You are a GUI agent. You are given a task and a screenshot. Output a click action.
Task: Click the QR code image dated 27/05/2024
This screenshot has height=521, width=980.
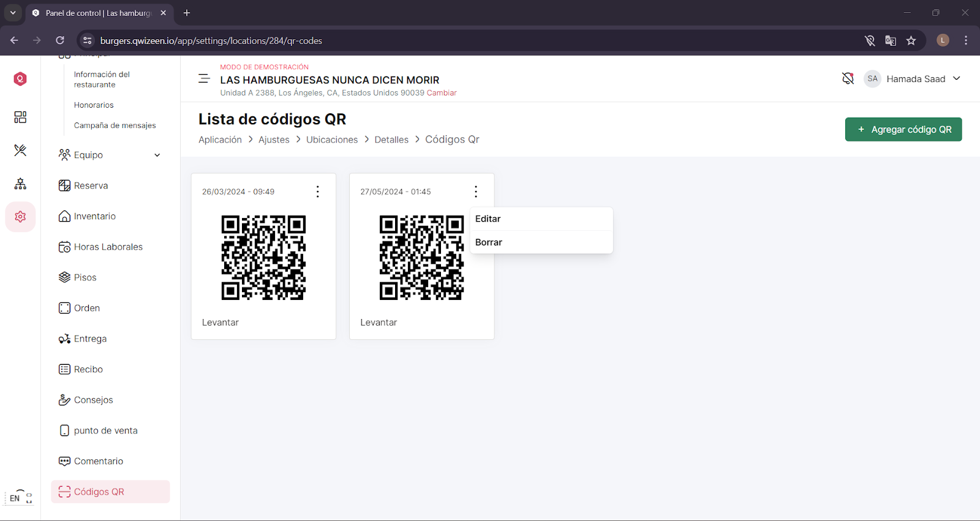tap(421, 258)
